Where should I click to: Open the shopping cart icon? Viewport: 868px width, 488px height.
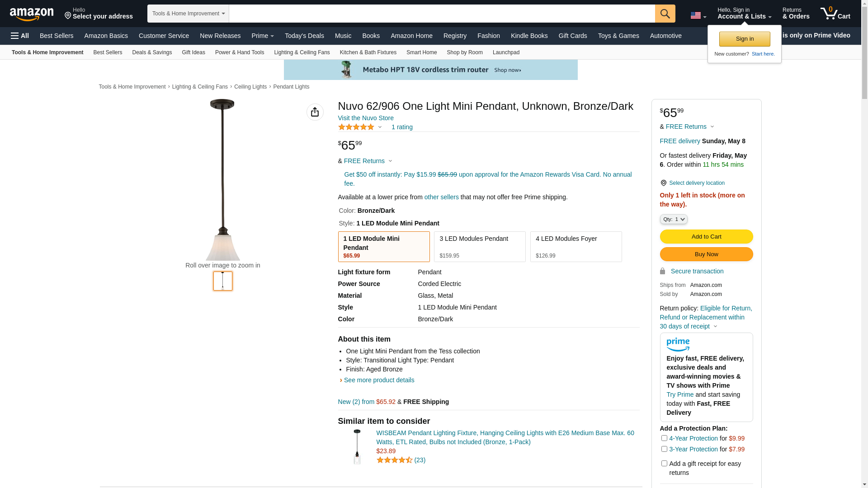[x=835, y=14]
